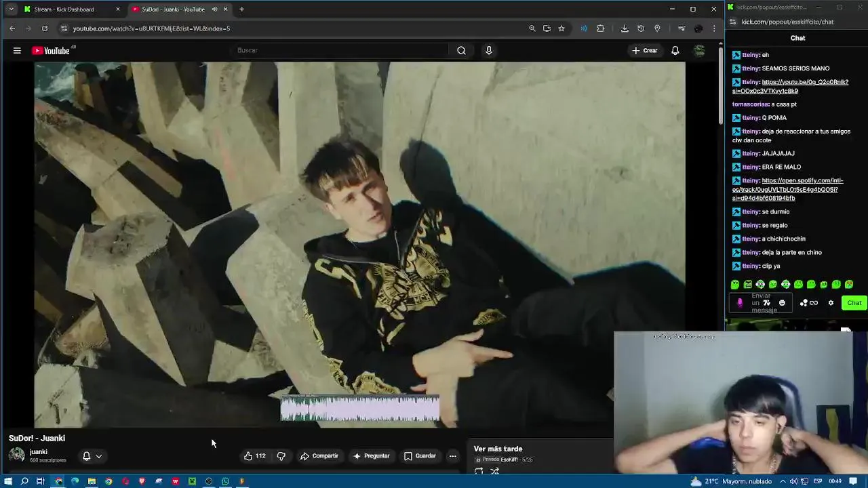Viewport: 868px width, 488px height.
Task: Close the Kick Dashboard tab
Action: [x=118, y=9]
